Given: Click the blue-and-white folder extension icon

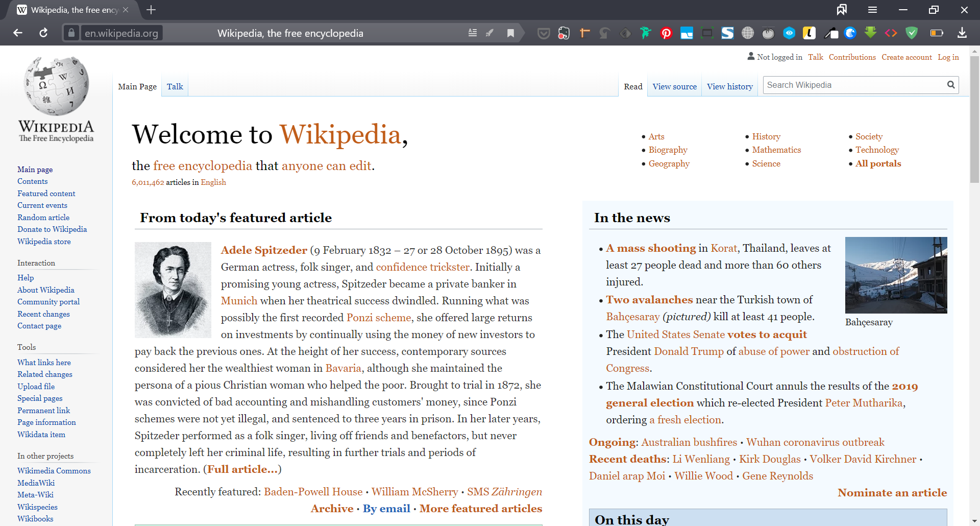Looking at the screenshot, I should point(687,33).
